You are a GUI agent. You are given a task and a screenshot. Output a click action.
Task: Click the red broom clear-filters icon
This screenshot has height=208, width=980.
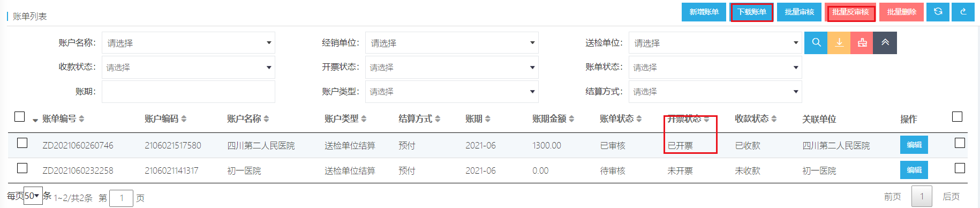[x=862, y=43]
